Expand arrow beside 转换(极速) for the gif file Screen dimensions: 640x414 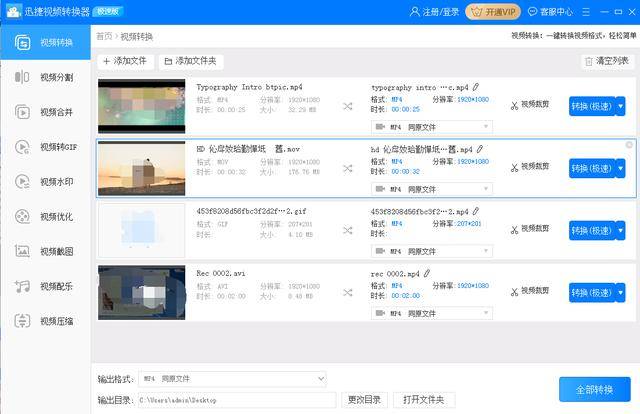[x=620, y=231]
